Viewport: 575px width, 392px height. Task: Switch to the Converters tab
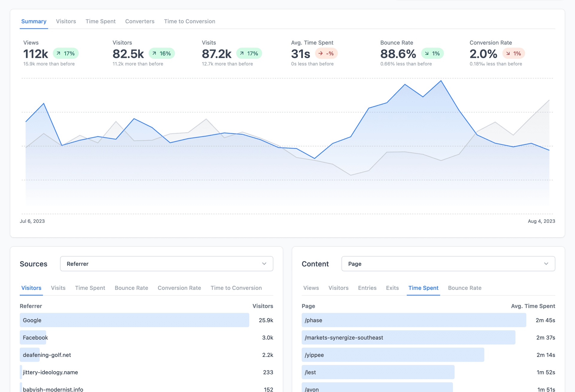point(140,21)
